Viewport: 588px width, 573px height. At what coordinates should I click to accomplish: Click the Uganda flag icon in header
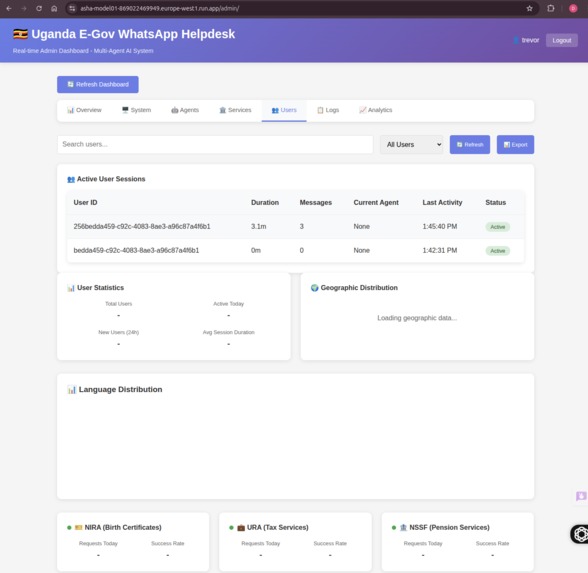tap(20, 34)
